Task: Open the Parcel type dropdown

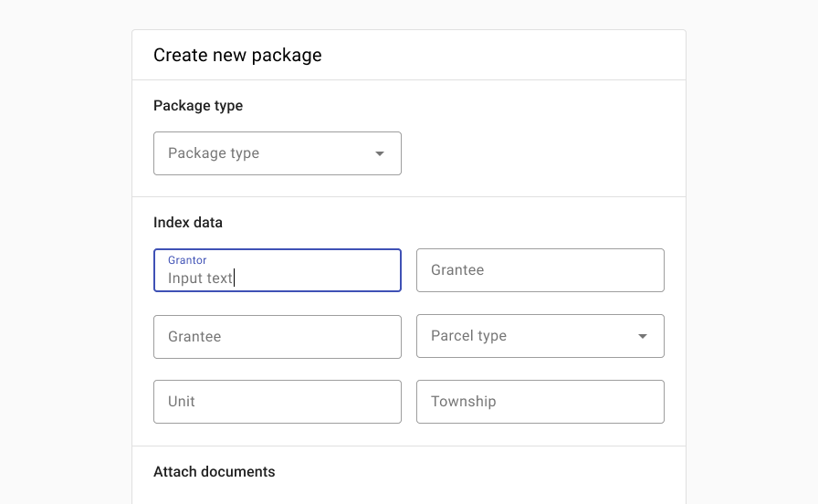Action: [x=540, y=336]
